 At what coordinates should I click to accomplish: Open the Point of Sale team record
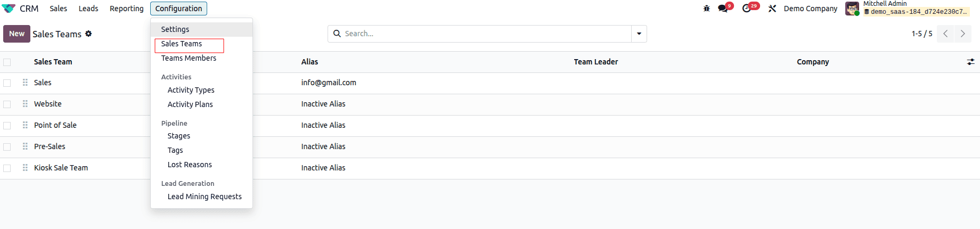tap(55, 125)
